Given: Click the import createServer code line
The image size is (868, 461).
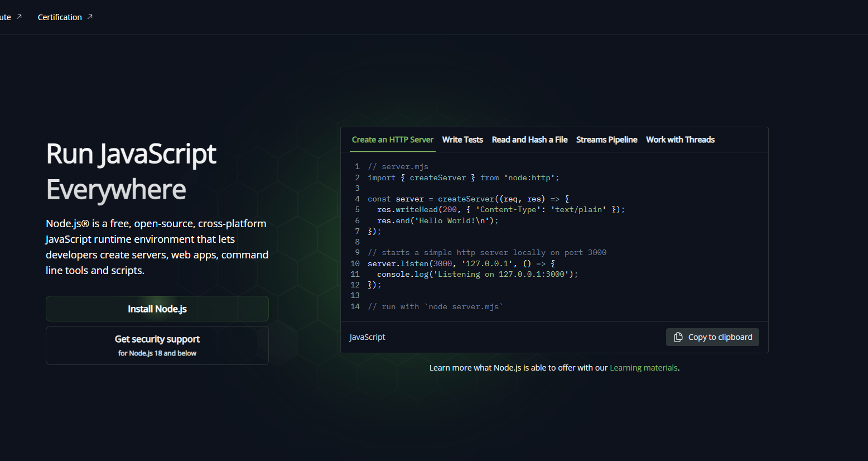Looking at the screenshot, I should pos(463,177).
